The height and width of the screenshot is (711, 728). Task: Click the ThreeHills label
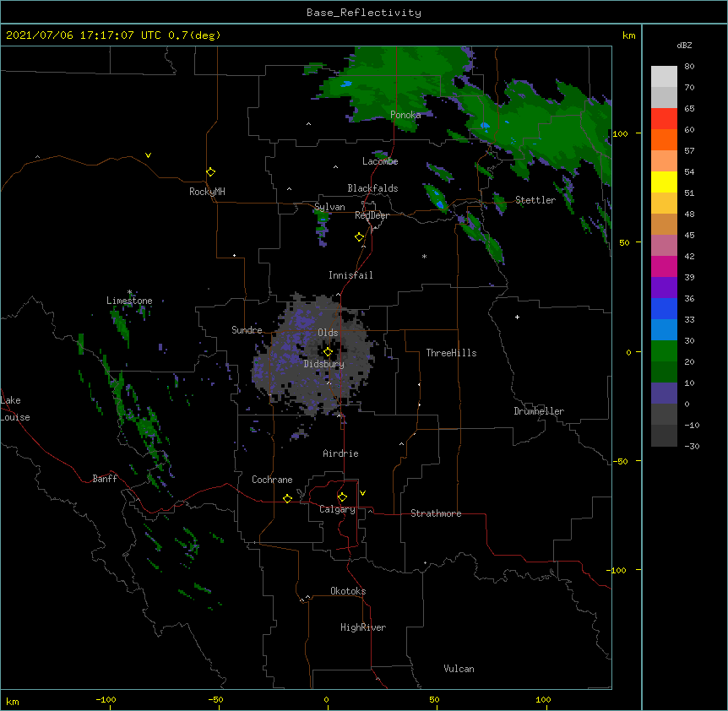[x=451, y=353]
